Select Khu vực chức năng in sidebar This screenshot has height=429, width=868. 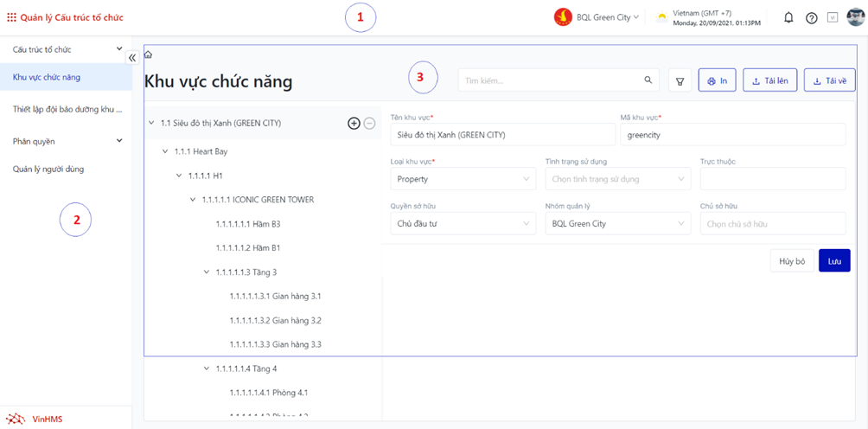(x=47, y=77)
